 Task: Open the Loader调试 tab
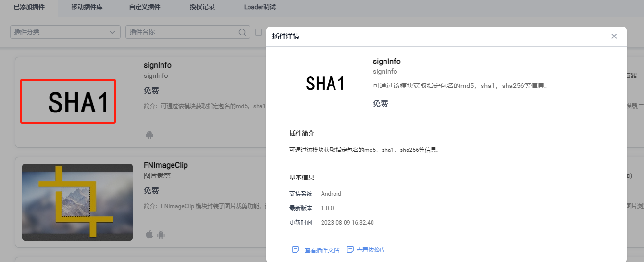(x=260, y=7)
